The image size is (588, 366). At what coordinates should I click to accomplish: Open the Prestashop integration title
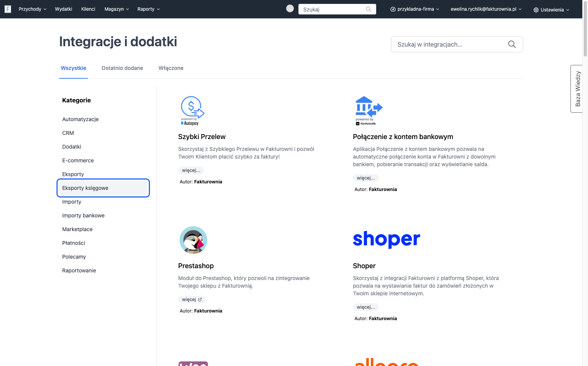click(196, 266)
